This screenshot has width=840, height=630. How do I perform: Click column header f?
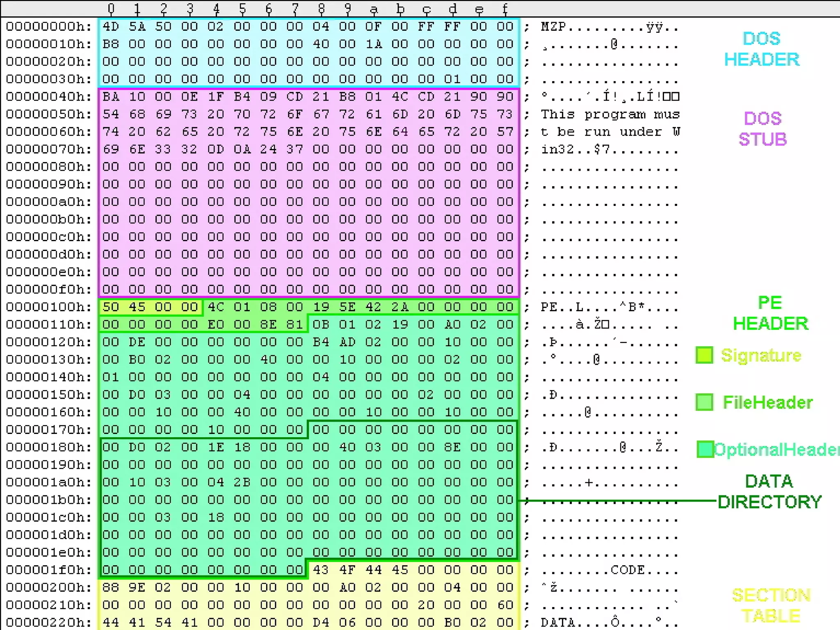coord(505,9)
